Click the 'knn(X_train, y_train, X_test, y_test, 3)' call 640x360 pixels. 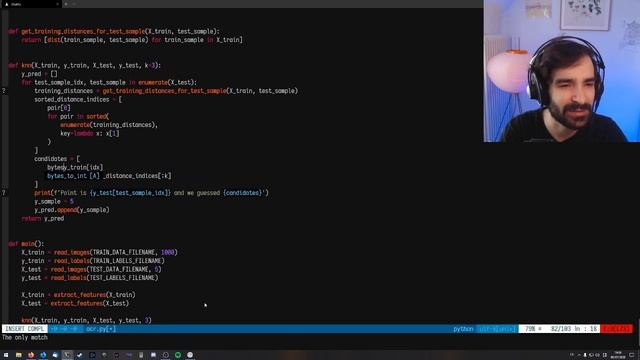pos(87,320)
